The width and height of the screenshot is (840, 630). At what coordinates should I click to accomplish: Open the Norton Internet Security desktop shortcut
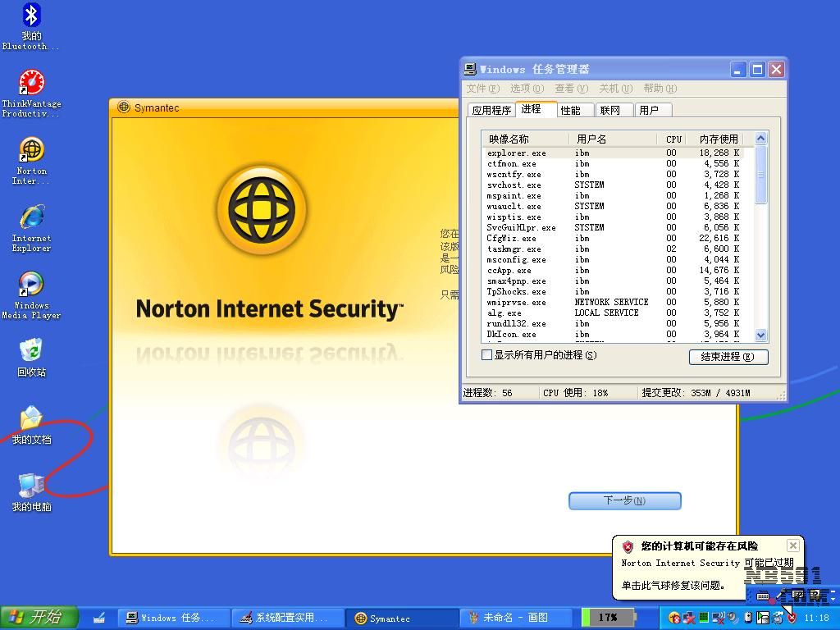point(31,150)
